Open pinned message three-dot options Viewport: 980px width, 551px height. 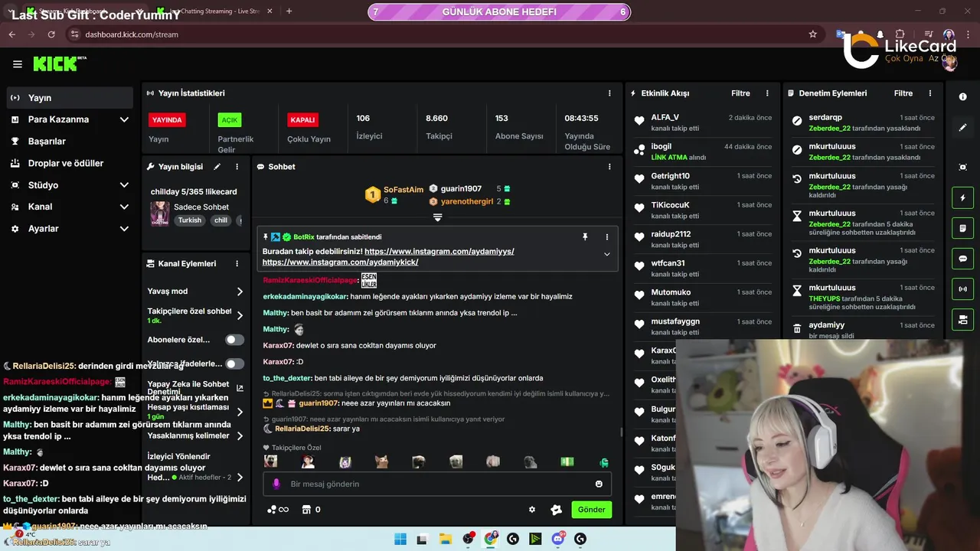pos(607,237)
